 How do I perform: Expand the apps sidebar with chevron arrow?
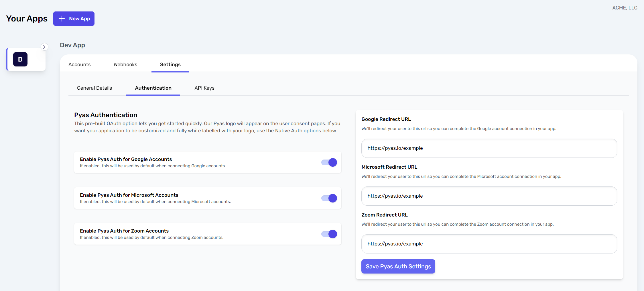(x=44, y=47)
